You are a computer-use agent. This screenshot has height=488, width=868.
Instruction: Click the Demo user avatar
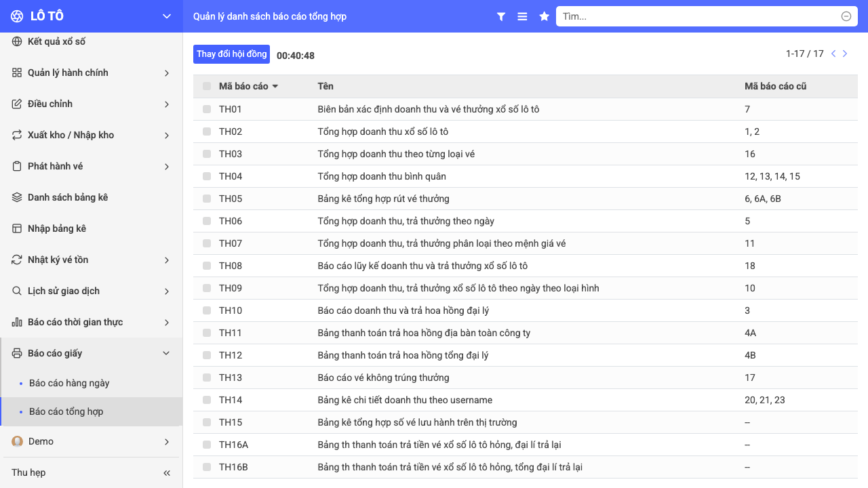(x=18, y=441)
